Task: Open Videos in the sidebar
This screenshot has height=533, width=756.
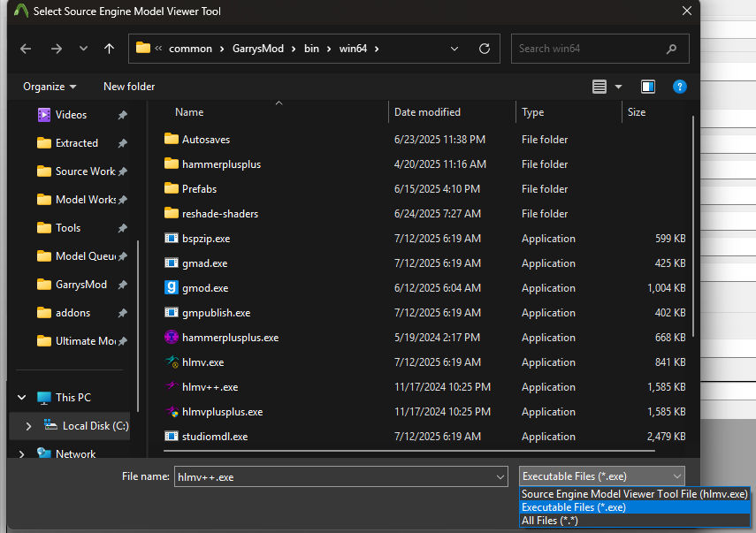Action: [71, 115]
